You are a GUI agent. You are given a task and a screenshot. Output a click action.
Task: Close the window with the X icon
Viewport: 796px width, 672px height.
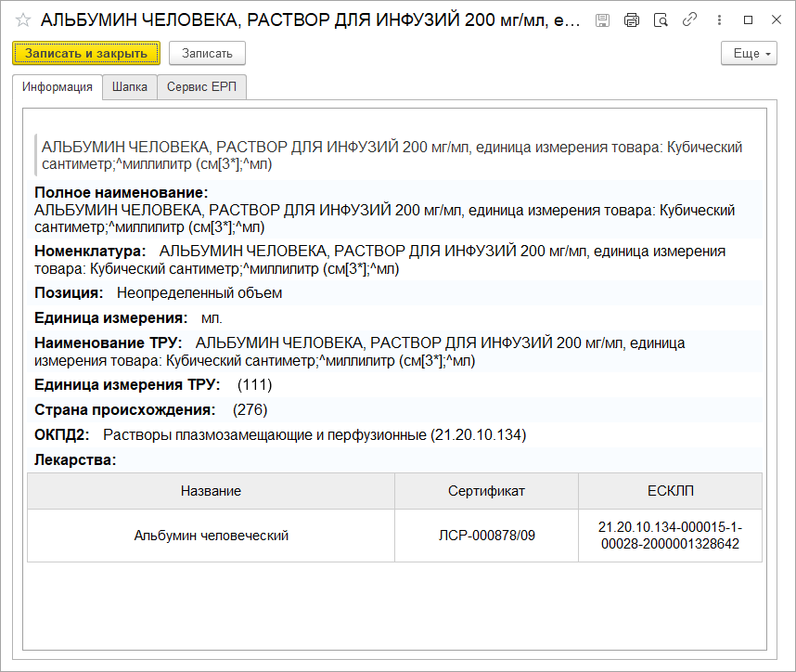777,19
